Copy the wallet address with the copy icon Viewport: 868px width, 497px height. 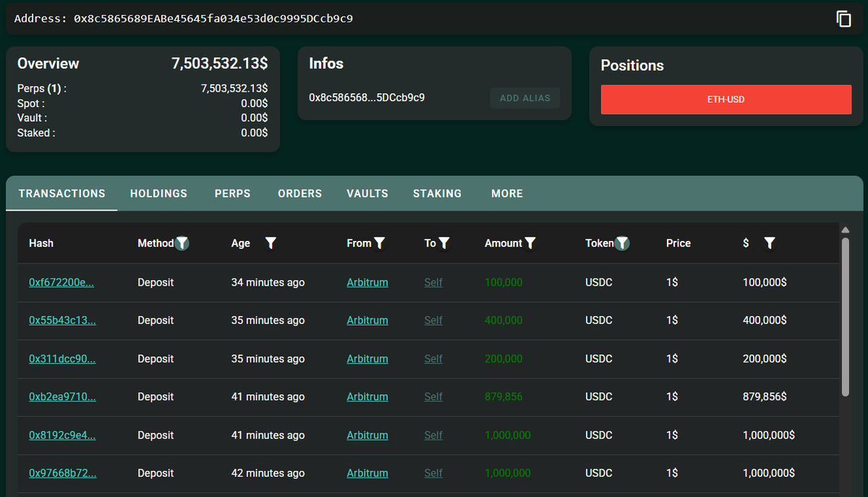(x=843, y=19)
